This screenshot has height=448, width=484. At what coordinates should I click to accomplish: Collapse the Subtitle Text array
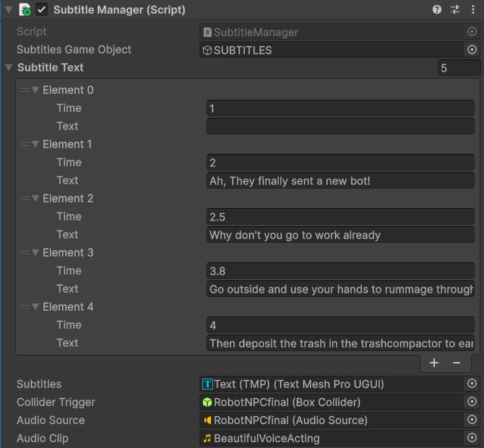[9, 67]
